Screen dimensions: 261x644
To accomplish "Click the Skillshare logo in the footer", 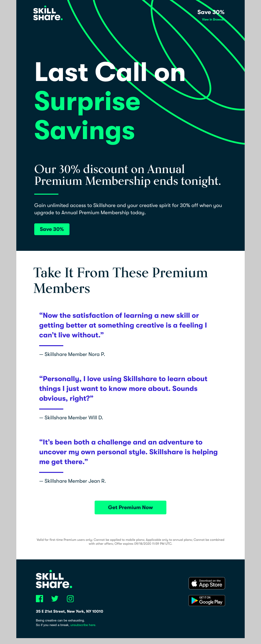I will [x=54, y=580].
